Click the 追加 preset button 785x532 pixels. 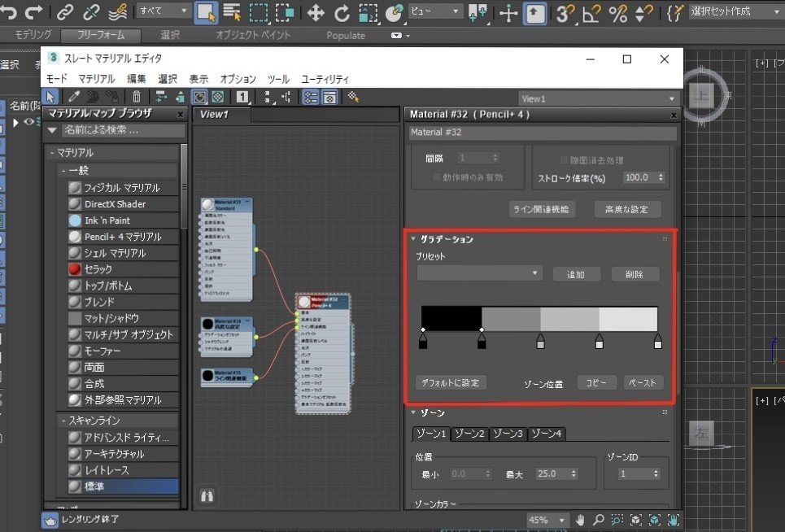click(x=576, y=274)
